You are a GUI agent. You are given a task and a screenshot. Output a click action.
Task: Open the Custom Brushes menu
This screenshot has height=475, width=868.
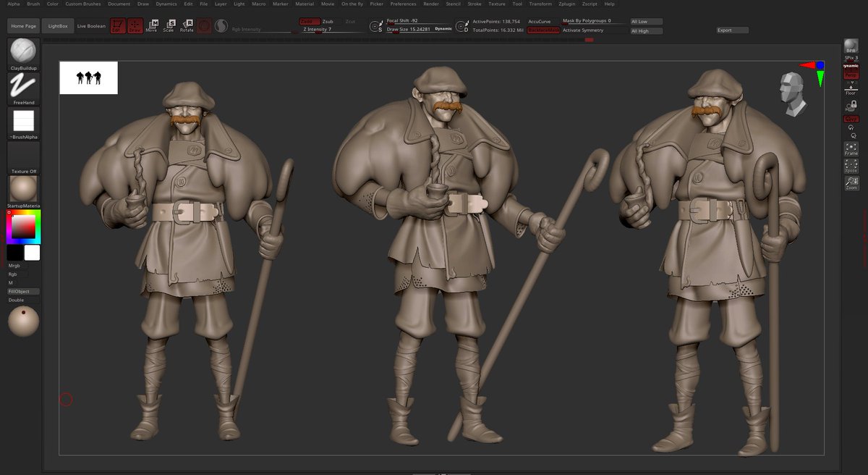[84, 4]
